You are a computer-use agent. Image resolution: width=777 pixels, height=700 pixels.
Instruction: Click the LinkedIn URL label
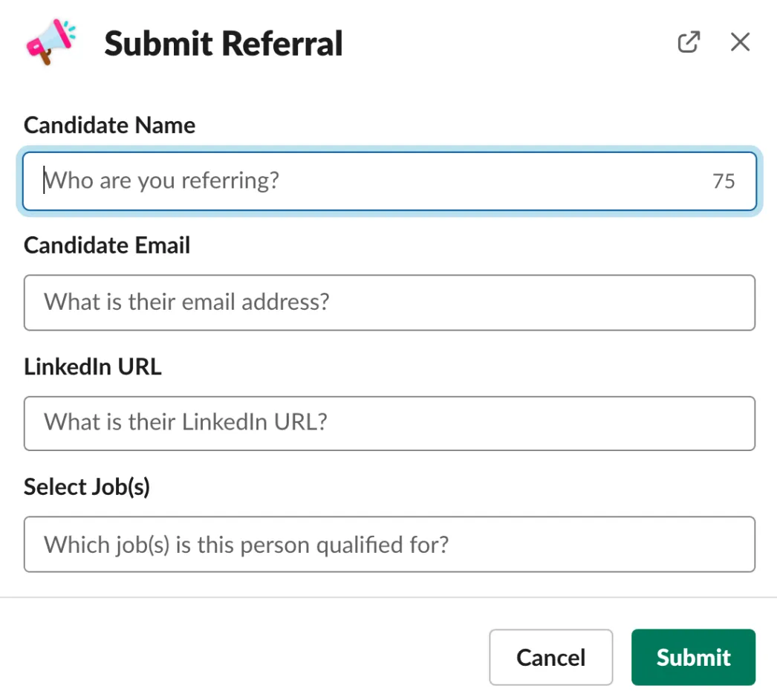coord(93,367)
